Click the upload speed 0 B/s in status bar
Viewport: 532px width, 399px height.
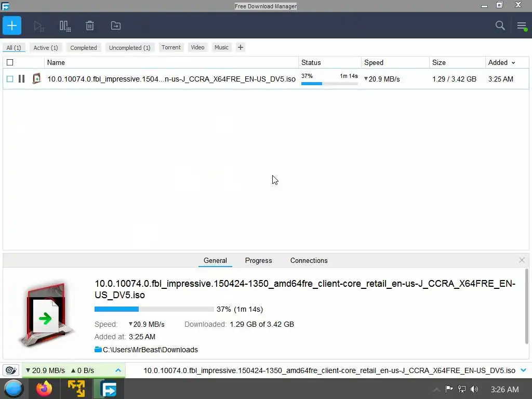[x=83, y=370]
